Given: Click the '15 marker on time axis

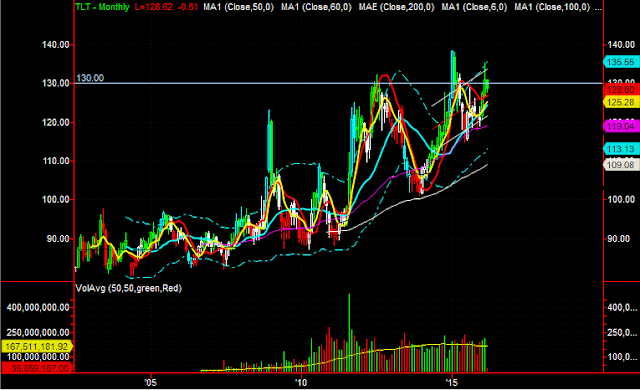Looking at the screenshot, I should click(452, 383).
